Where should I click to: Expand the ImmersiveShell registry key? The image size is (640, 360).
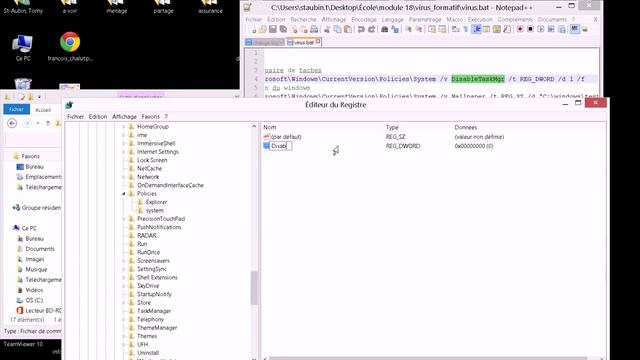coord(124,144)
